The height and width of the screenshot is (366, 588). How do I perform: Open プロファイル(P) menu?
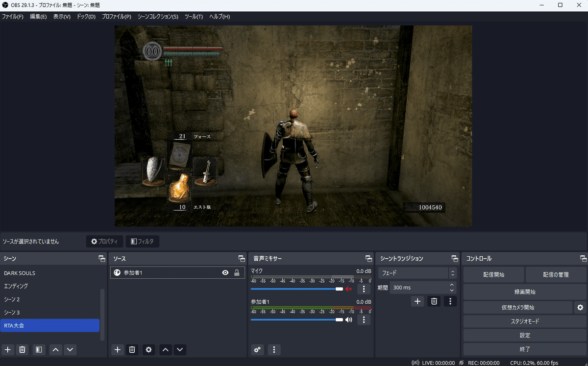117,17
